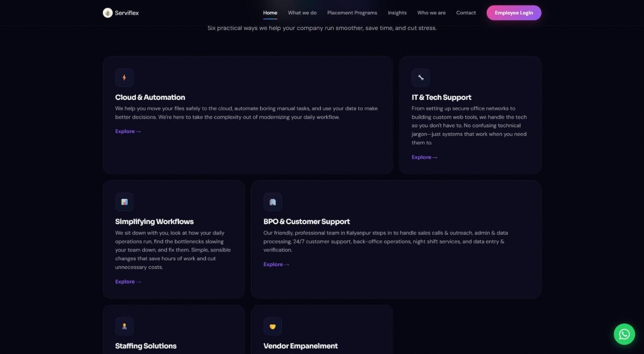Screen dimensions: 644x354
Task: Open the WhatsApp chat button
Action: (x=624, y=334)
